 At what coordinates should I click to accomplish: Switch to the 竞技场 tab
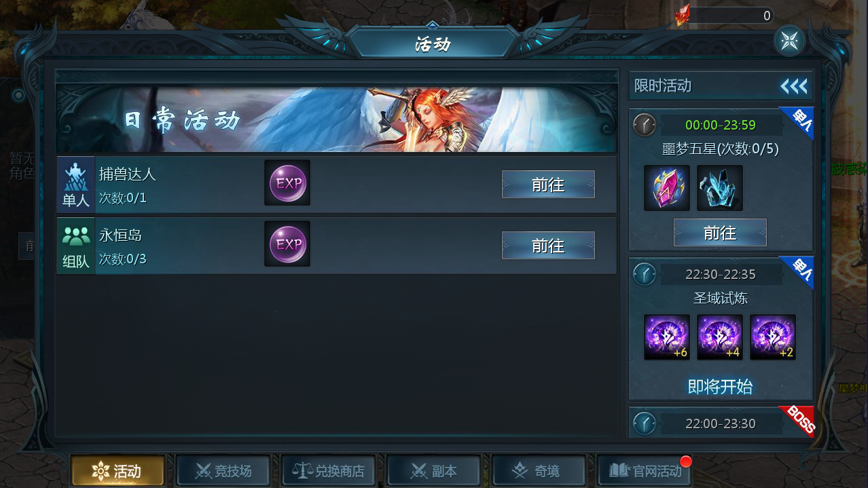223,470
